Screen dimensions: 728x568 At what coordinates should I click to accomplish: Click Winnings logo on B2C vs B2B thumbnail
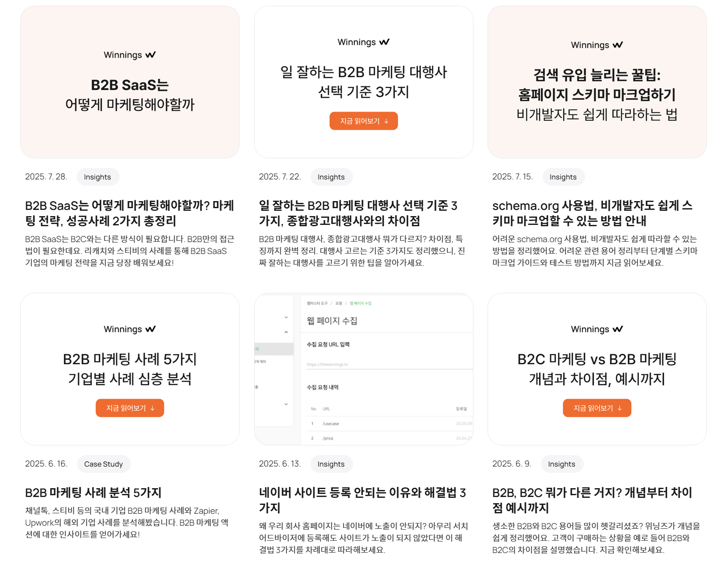click(x=597, y=329)
